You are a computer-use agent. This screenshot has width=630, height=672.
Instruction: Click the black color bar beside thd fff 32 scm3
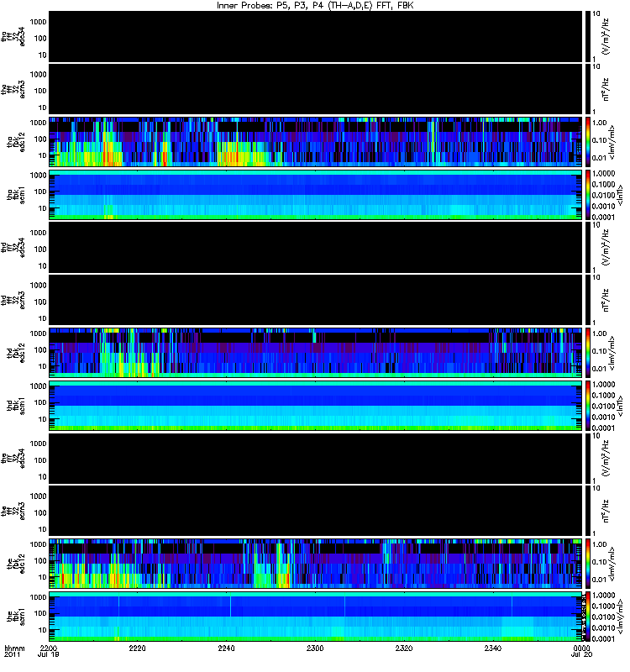click(x=587, y=300)
